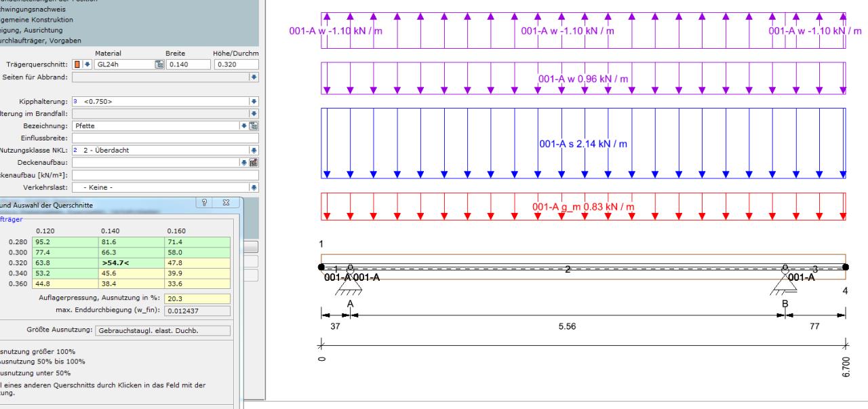This screenshot has height=409, width=868.
Task: Click the Deckenaufbau kN/m² input field
Action: 165,174
